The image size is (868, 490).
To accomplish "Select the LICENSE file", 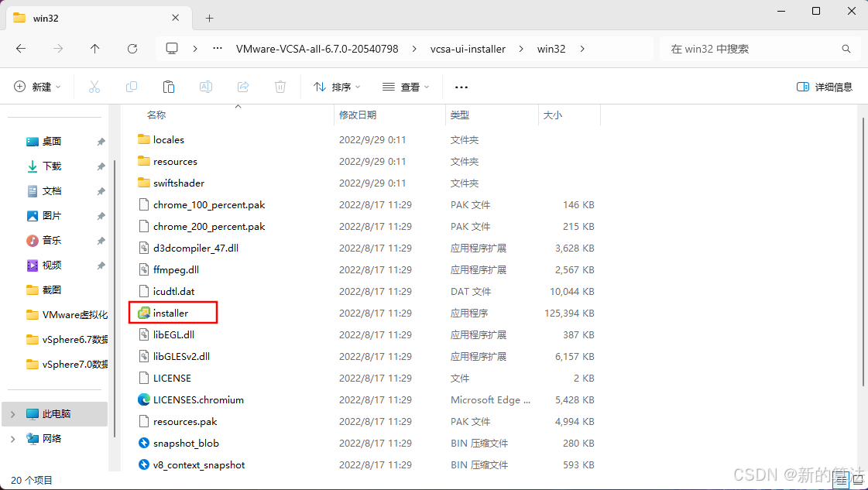I will tap(172, 379).
